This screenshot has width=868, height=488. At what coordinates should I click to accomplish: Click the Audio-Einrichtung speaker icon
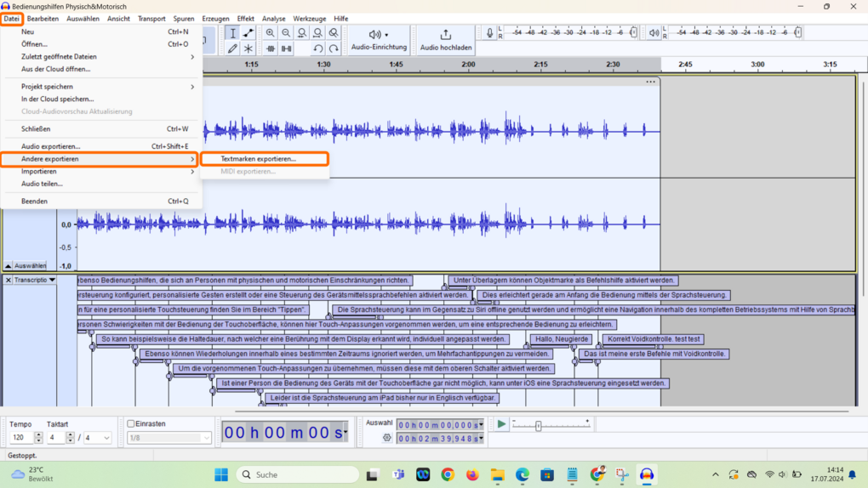[375, 34]
